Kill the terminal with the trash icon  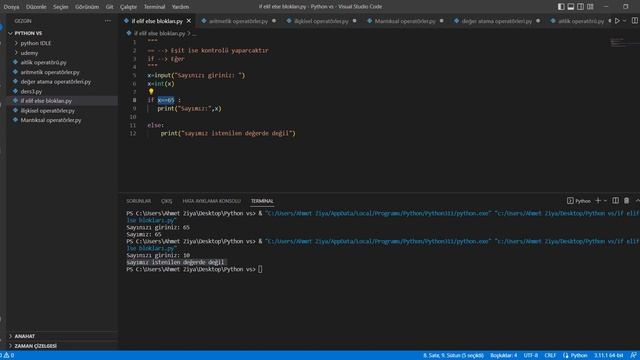coord(627,201)
